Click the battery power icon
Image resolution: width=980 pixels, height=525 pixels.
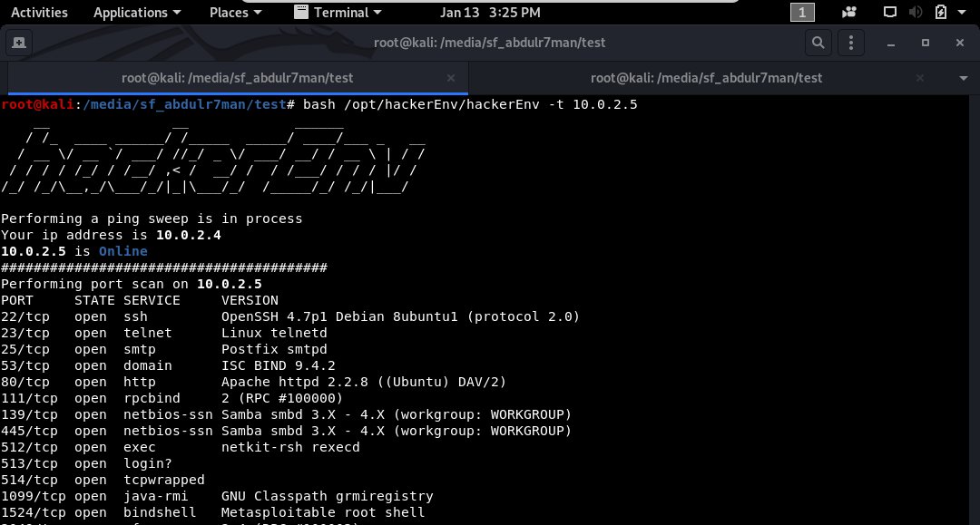pos(941,13)
